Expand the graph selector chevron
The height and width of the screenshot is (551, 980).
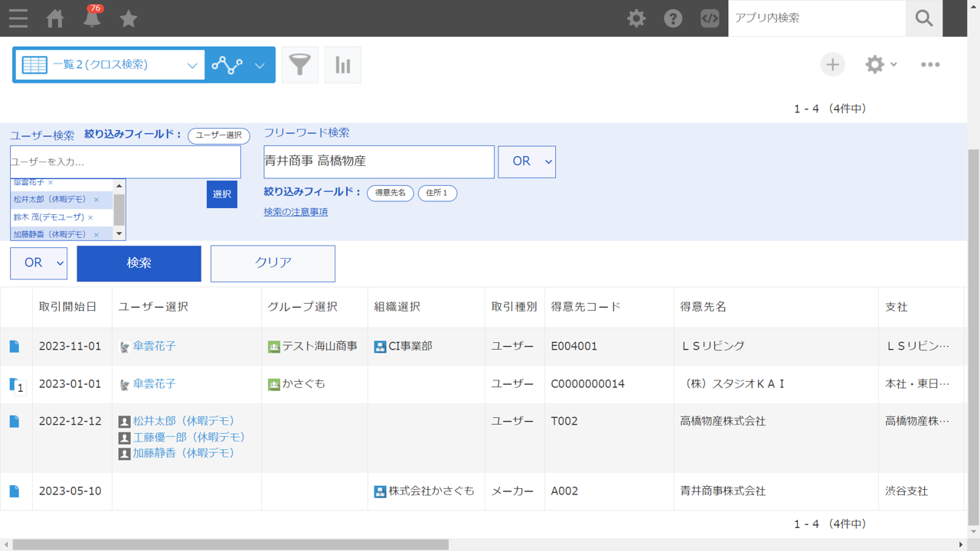pyautogui.click(x=260, y=66)
